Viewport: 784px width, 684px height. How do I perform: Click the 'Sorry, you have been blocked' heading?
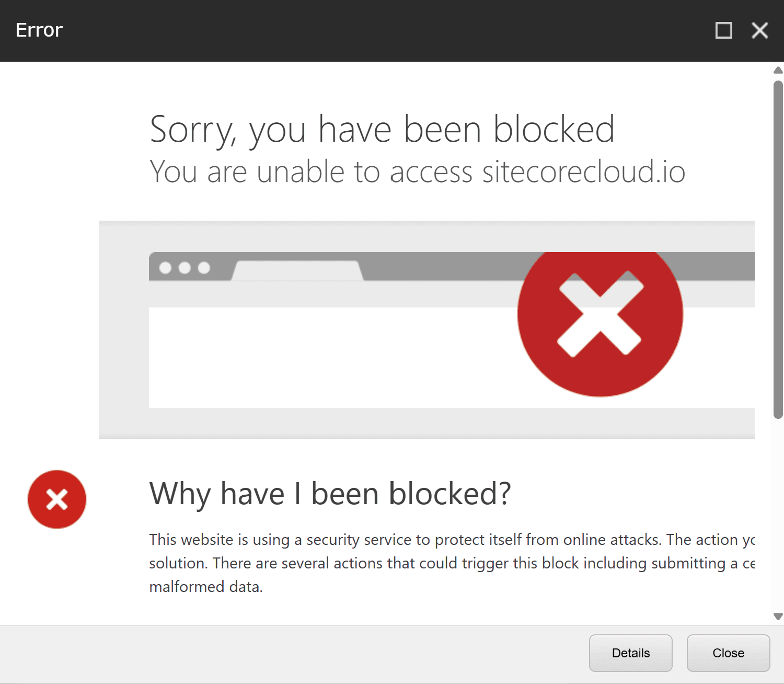(x=382, y=129)
